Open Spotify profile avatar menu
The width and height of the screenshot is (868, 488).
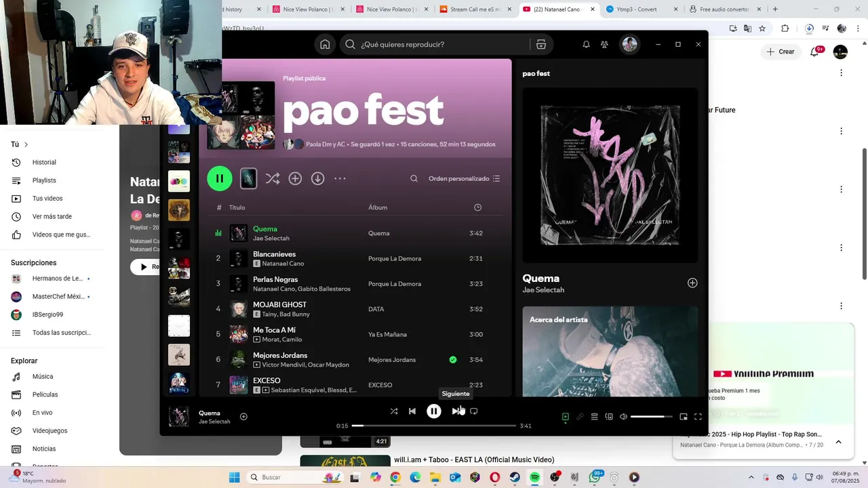tap(629, 45)
